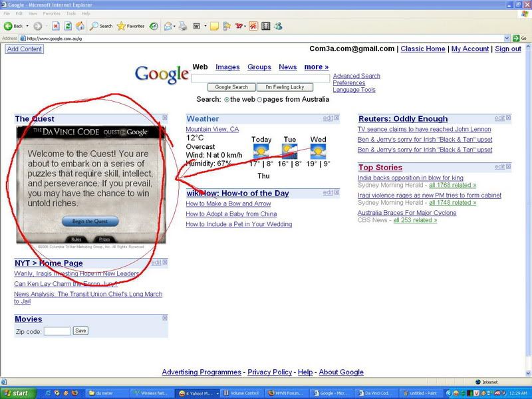Click the Mountain View, CA weather link
The width and height of the screenshot is (532, 399).
212,129
